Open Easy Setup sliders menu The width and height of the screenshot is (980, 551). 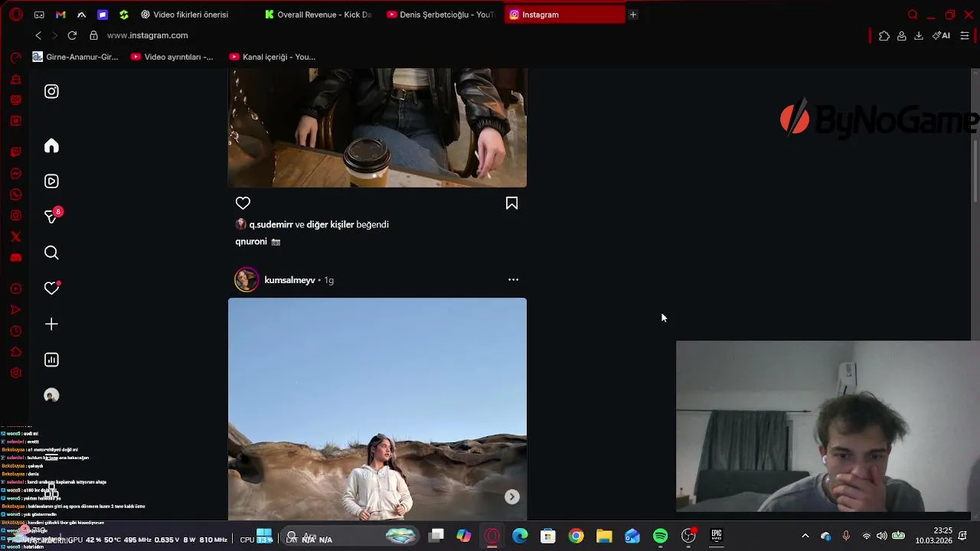(965, 35)
